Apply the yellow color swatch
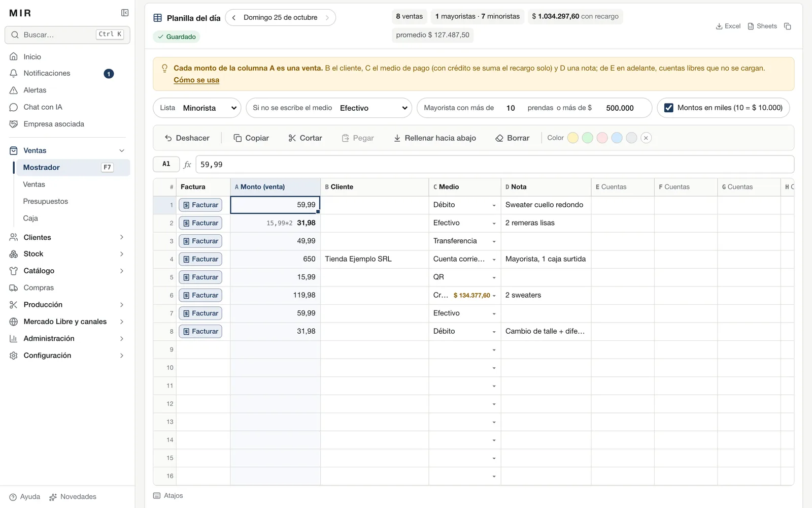812x508 pixels. pos(573,138)
